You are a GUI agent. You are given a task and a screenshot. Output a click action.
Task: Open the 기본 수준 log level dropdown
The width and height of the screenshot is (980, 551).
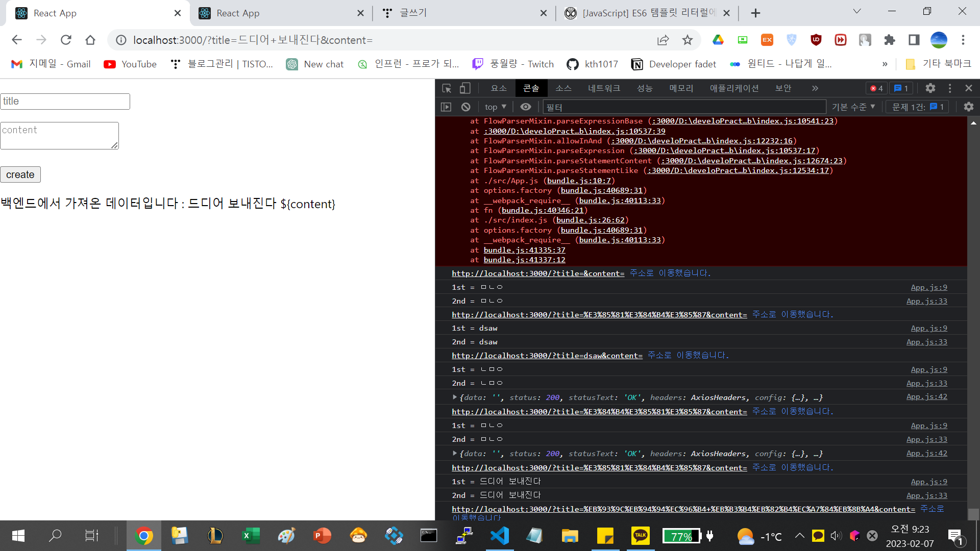pyautogui.click(x=853, y=107)
